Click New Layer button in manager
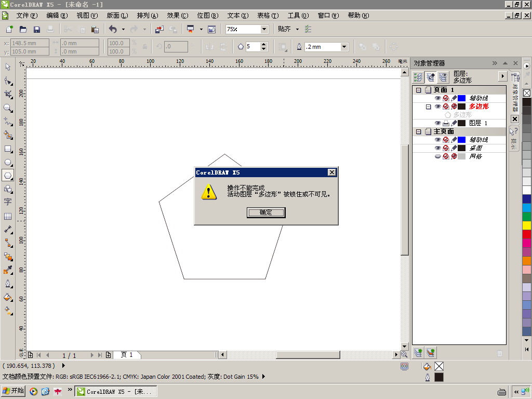 pos(418,353)
